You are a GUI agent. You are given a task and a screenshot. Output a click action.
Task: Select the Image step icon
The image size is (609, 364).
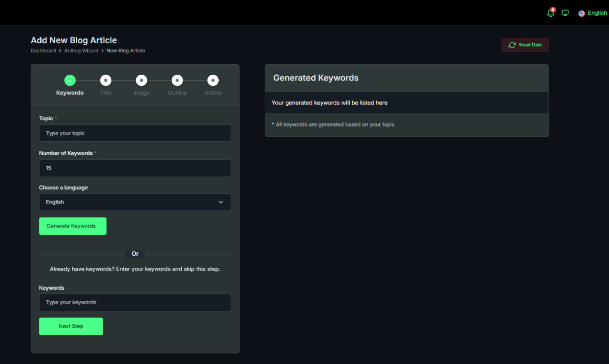click(x=141, y=80)
